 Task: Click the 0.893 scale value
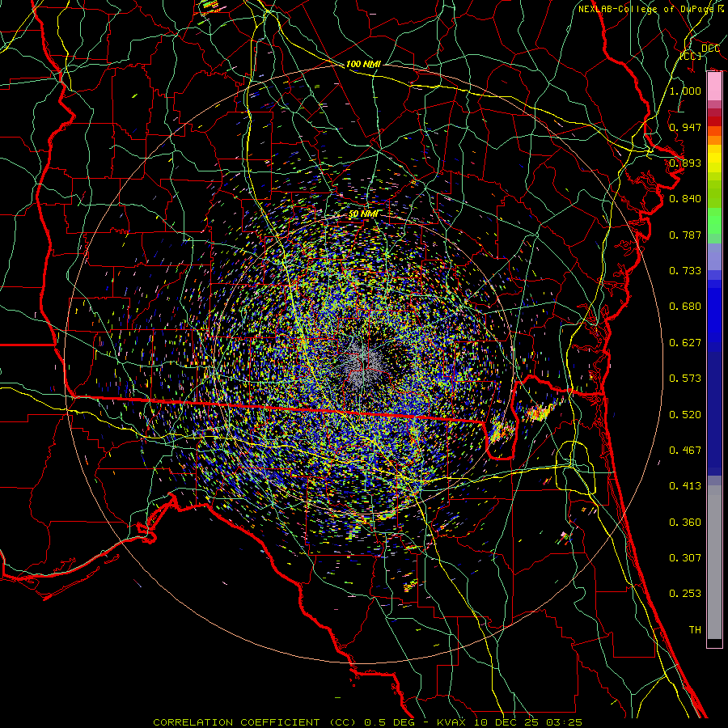(x=685, y=163)
